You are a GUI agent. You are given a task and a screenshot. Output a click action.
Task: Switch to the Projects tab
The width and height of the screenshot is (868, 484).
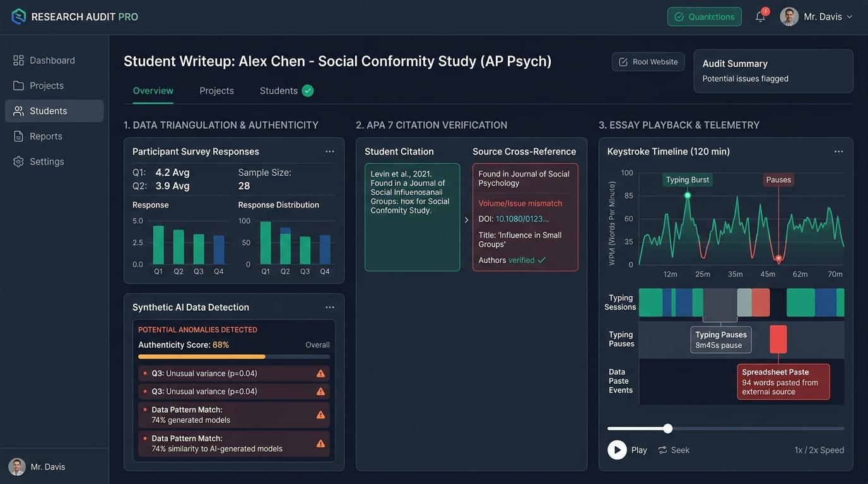(x=217, y=91)
